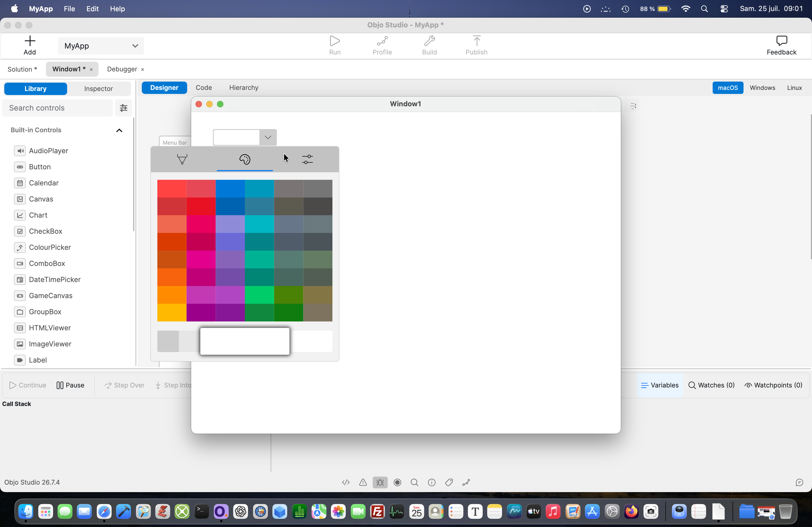Open the sliders tab in colour popup
Screen dimensions: 812x527
coord(307,159)
